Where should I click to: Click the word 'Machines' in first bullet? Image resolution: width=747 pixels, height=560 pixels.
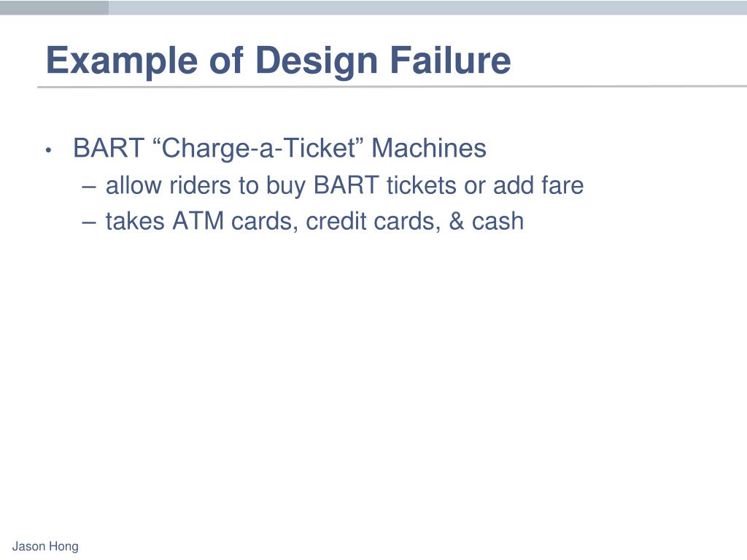pyautogui.click(x=429, y=147)
